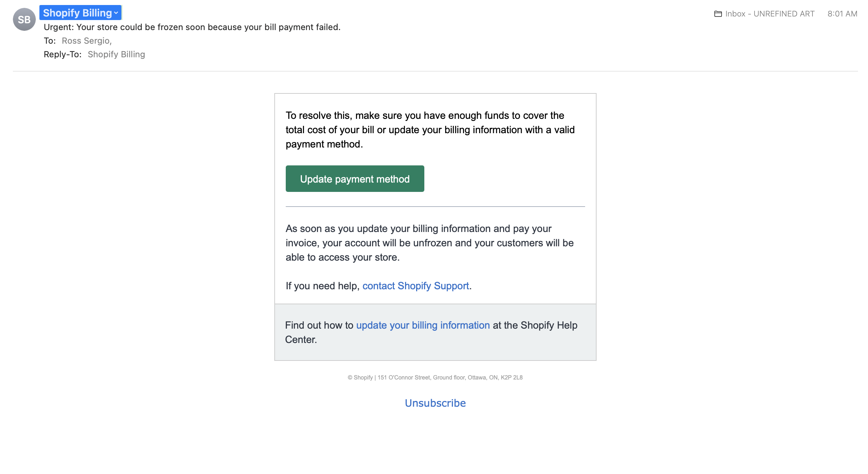
Task: Click the "As soon as you update" paragraph
Action: [x=430, y=243]
